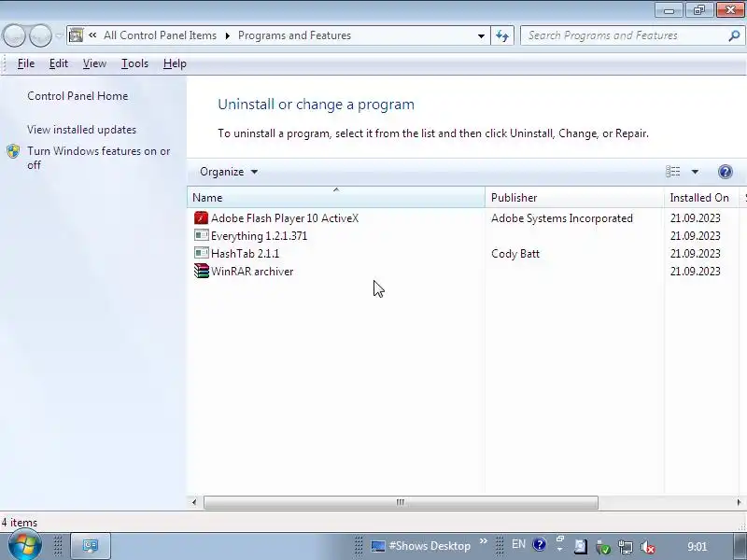Select HashTab 2.1.1 entry
This screenshot has width=747, height=560.
pos(245,253)
